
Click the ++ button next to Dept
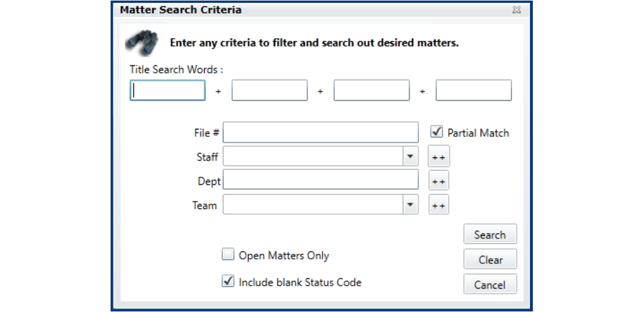(x=439, y=181)
